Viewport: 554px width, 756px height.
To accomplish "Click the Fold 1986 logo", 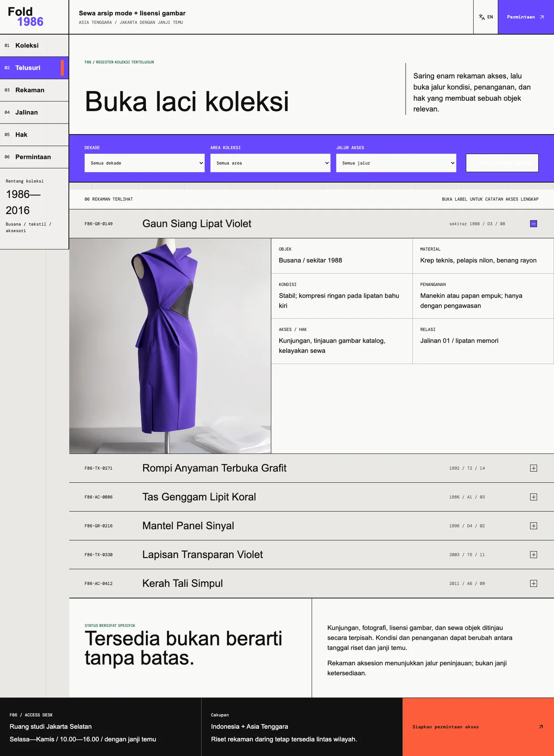I will tap(25, 17).
